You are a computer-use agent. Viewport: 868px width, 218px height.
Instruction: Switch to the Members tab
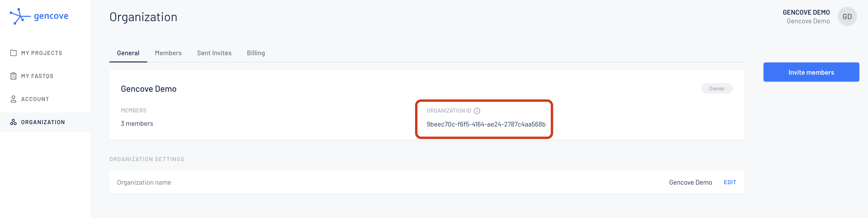[168, 53]
